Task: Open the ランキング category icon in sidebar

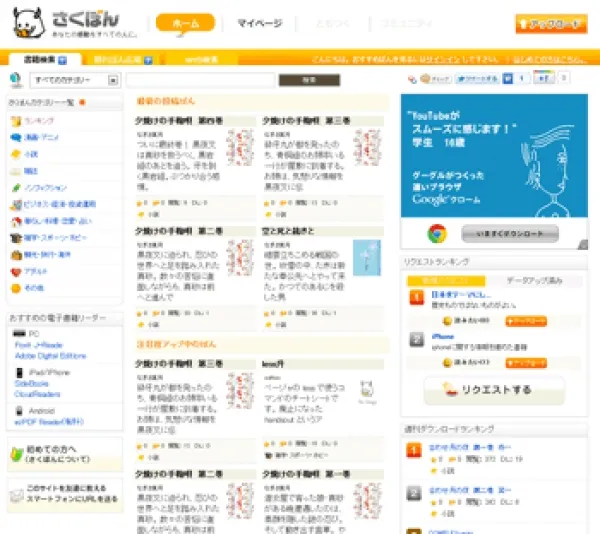Action: coord(15,120)
